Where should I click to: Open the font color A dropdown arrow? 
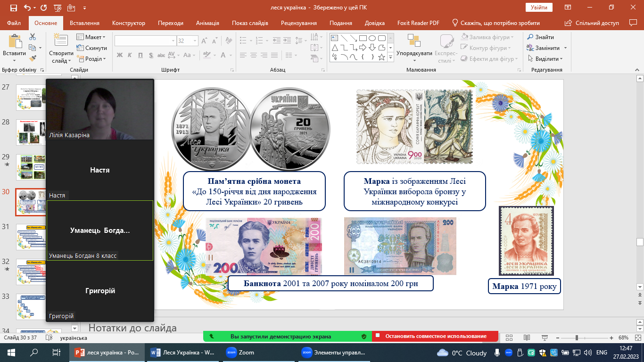pyautogui.click(x=231, y=55)
